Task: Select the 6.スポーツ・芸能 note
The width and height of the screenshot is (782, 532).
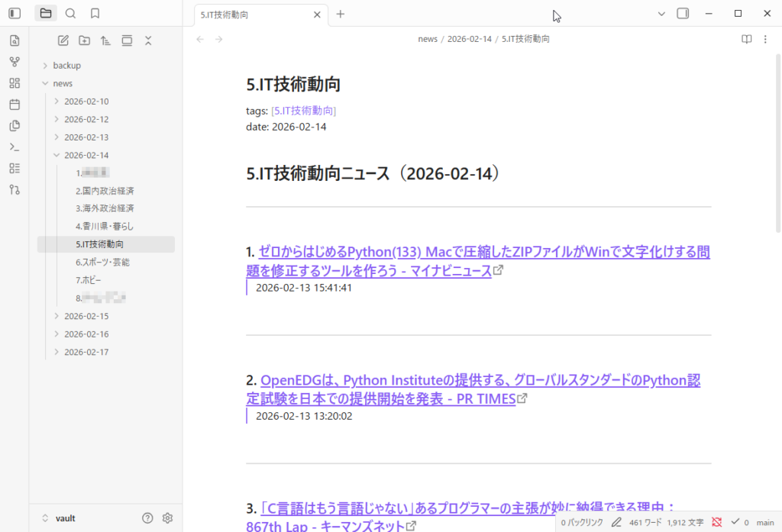Action: pos(102,262)
